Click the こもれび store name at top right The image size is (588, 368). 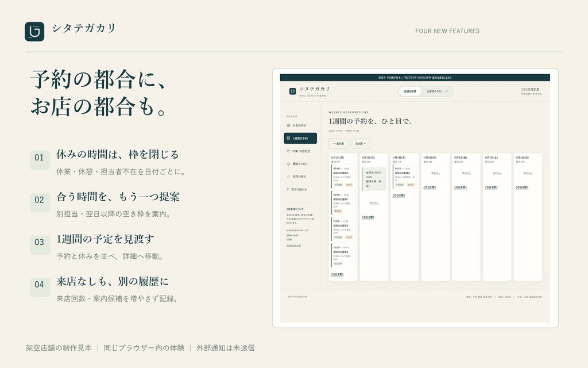tap(530, 89)
